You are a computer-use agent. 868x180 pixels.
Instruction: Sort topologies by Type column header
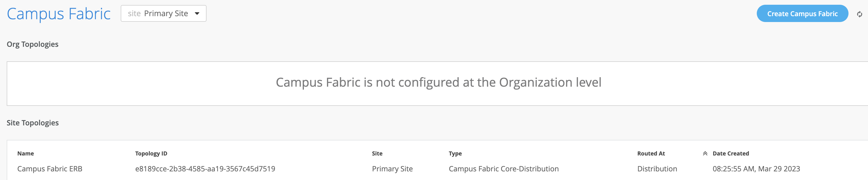point(455,154)
